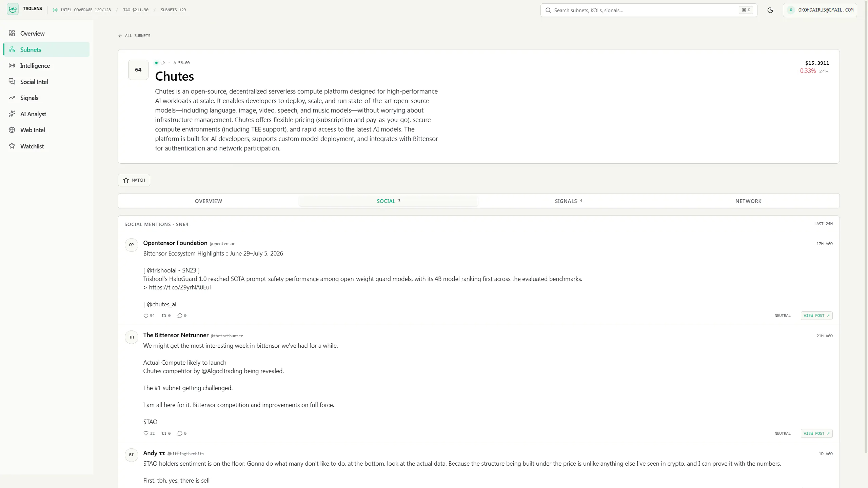Switch to the Signals tab

[x=569, y=201]
